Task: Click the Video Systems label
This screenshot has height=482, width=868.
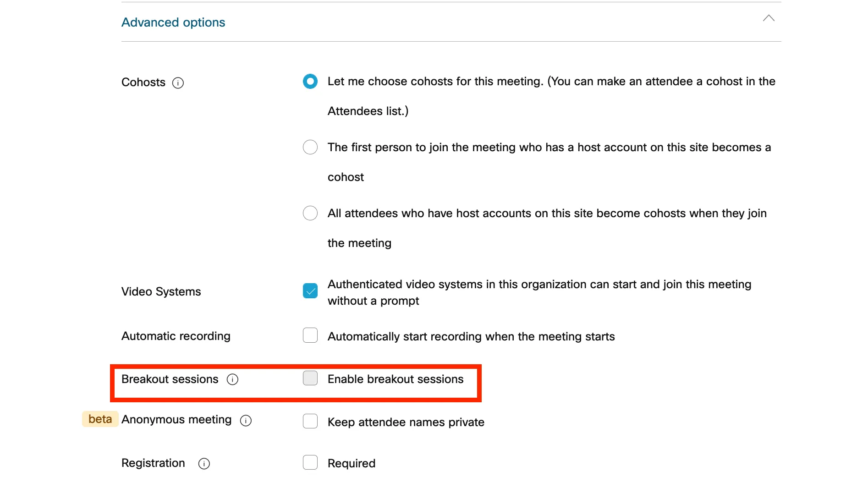Action: 161,291
